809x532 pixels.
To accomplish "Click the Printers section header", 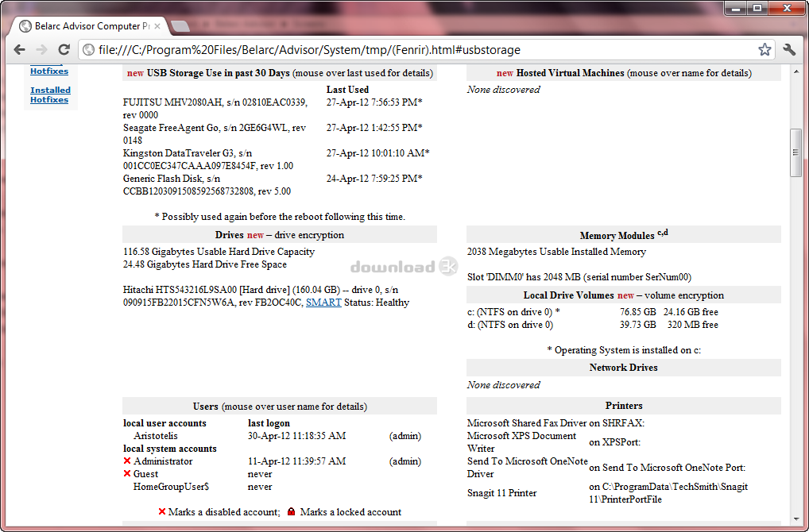I will 624,406.
